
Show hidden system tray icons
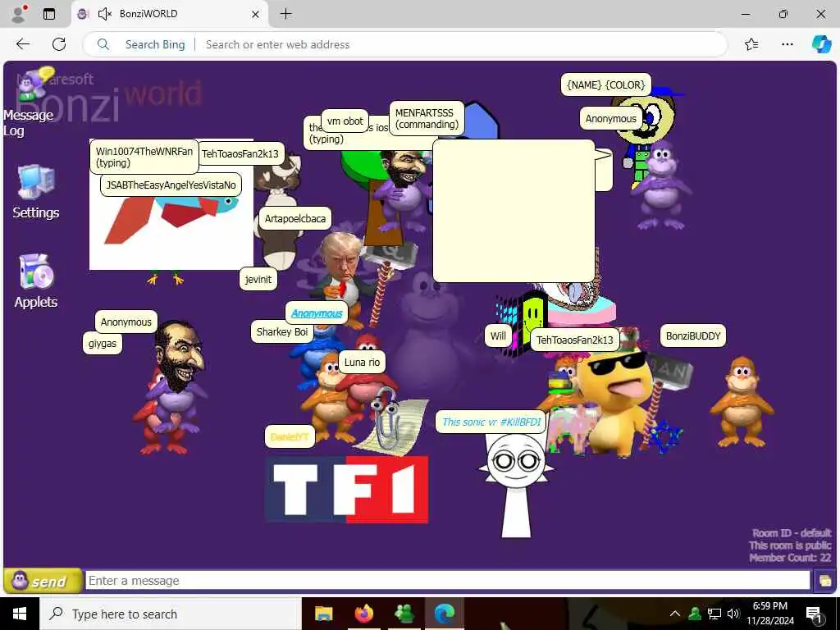pyautogui.click(x=675, y=614)
